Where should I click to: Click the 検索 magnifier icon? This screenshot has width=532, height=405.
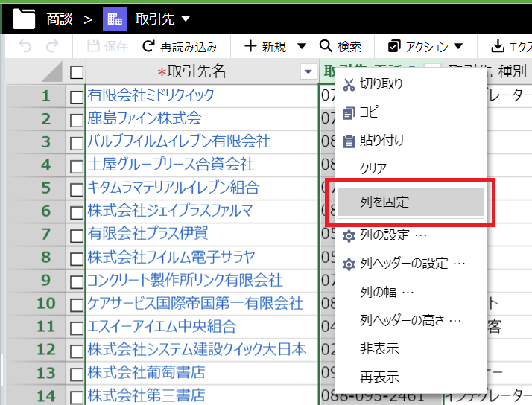(326, 46)
